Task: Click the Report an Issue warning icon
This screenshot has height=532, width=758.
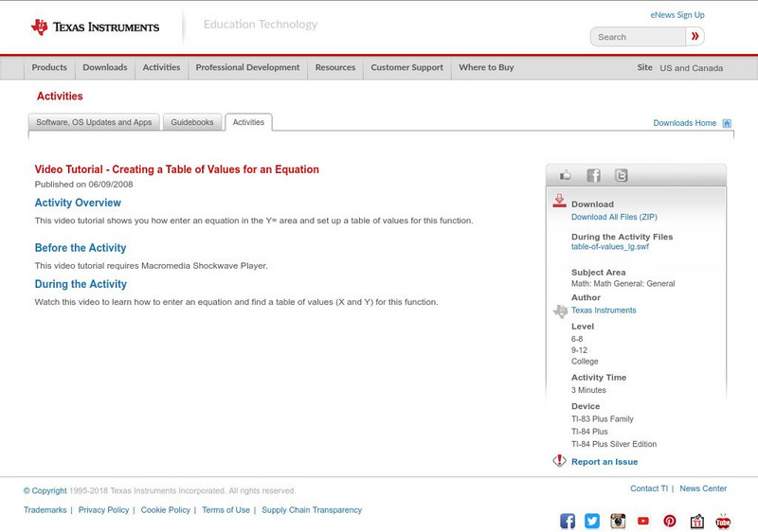Action: pos(559,461)
